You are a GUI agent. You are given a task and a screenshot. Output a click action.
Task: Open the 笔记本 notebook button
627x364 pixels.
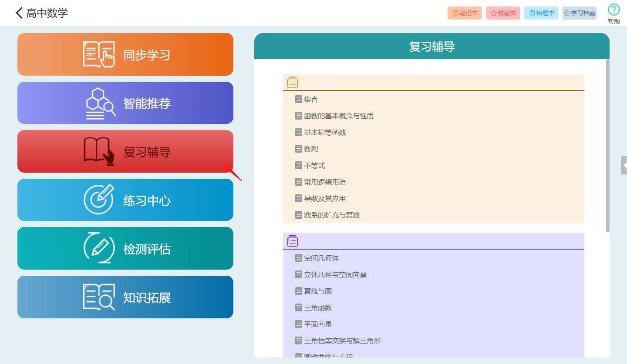[x=465, y=13]
